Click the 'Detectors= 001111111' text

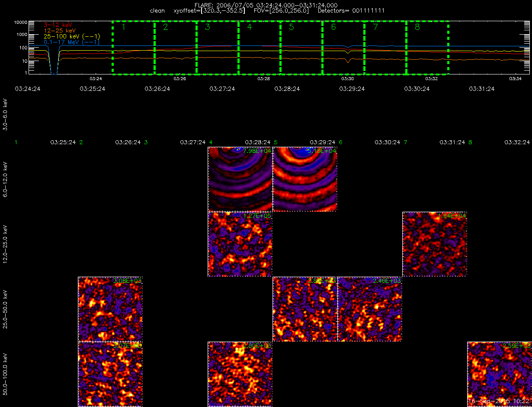[x=351, y=10]
